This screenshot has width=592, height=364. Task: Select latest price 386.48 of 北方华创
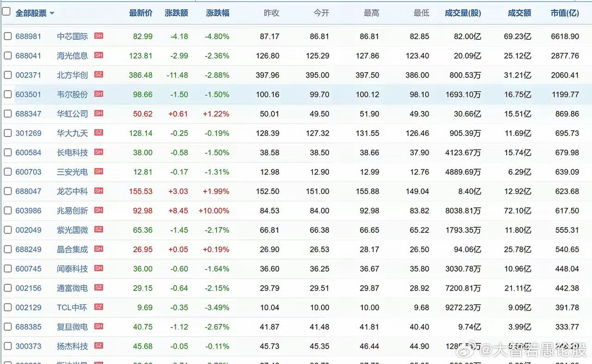(x=141, y=75)
